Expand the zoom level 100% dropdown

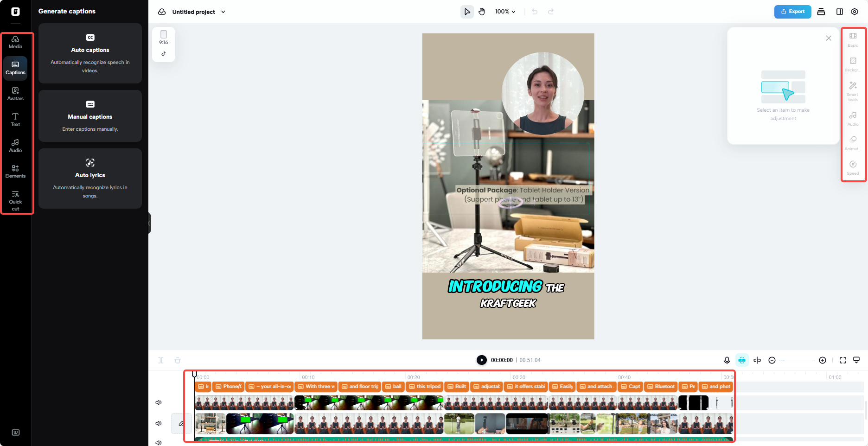[x=505, y=12]
